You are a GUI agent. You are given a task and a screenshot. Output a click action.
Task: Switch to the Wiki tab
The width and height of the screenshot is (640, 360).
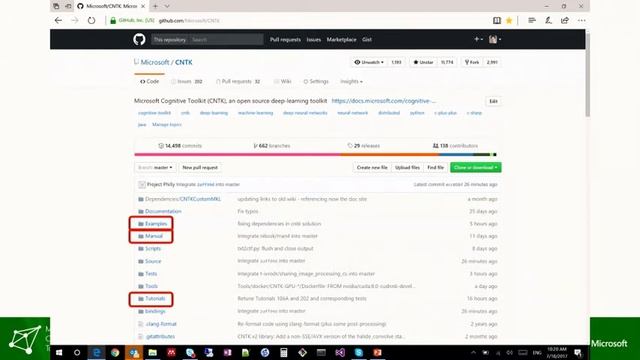point(282,82)
